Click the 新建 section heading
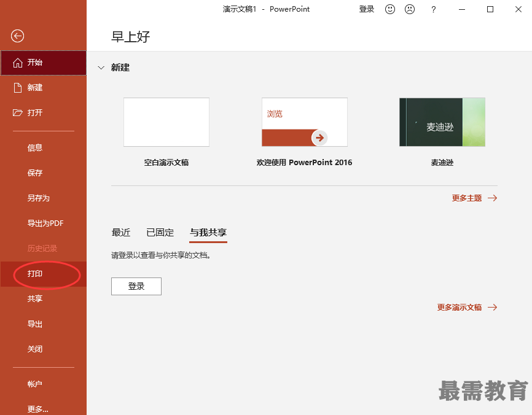Viewport: 532px width, 415px height. pos(120,68)
